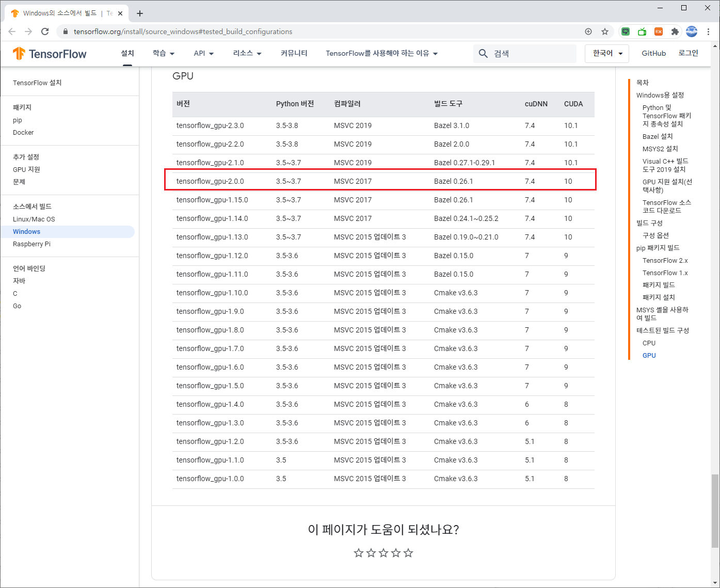720x588 pixels.
Task: Open the Extensions puzzle icon
Action: coord(675,31)
